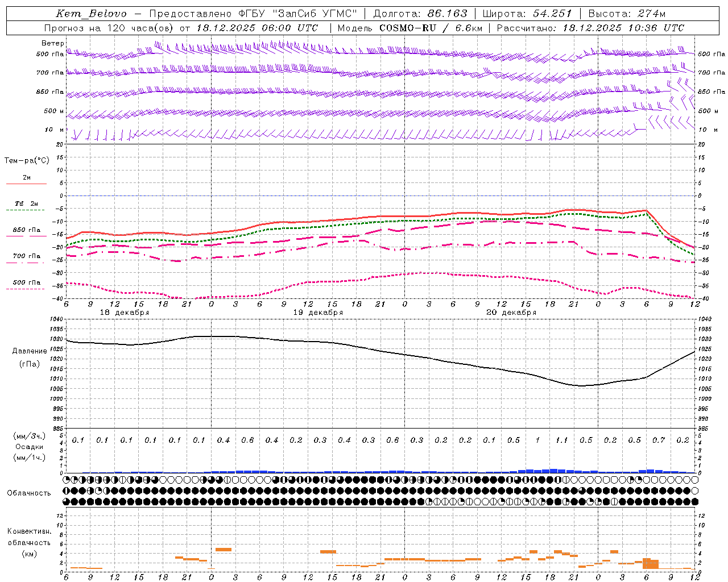This screenshot has width=728, height=582.
Task: Click the latitude value 54.251
Action: coord(552,14)
